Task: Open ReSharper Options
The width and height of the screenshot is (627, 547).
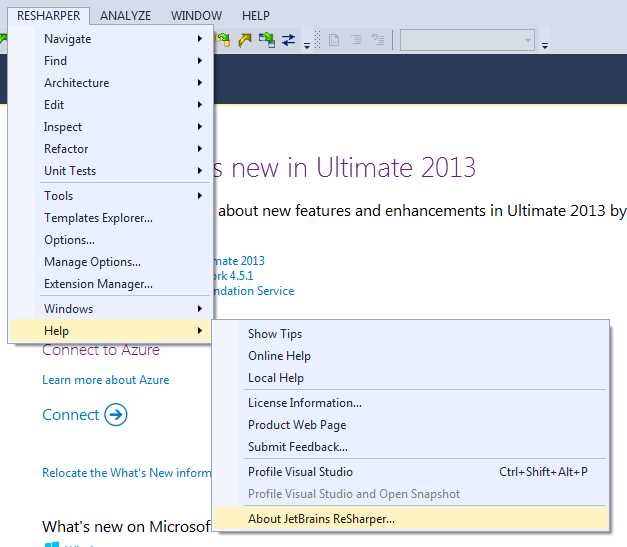Action: [x=110, y=240]
